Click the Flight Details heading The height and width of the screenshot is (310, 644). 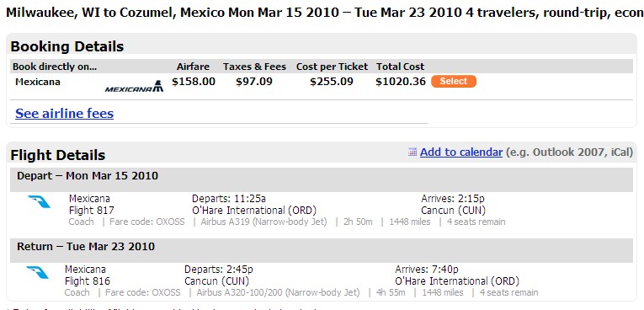tap(58, 155)
